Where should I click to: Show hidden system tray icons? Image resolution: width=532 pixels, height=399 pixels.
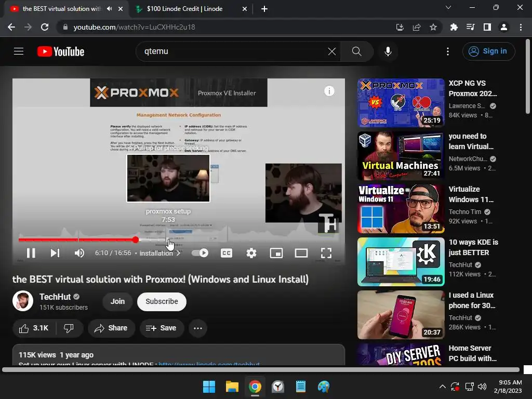(442, 387)
